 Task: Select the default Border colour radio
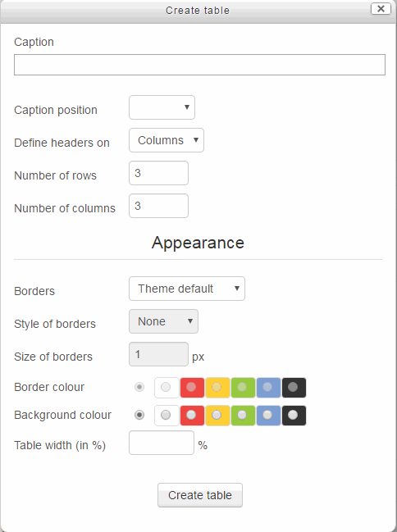[x=139, y=387]
